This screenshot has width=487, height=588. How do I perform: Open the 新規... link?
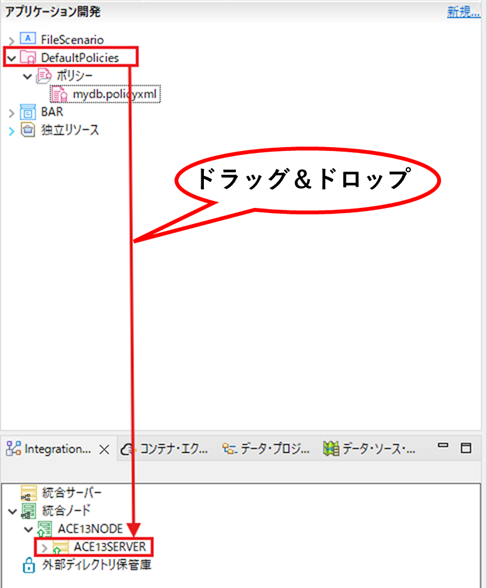(463, 12)
